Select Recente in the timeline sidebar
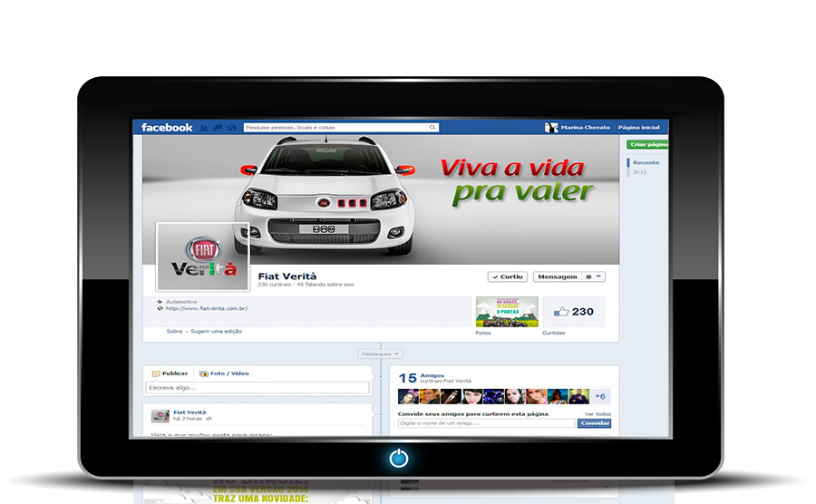 coord(646,163)
